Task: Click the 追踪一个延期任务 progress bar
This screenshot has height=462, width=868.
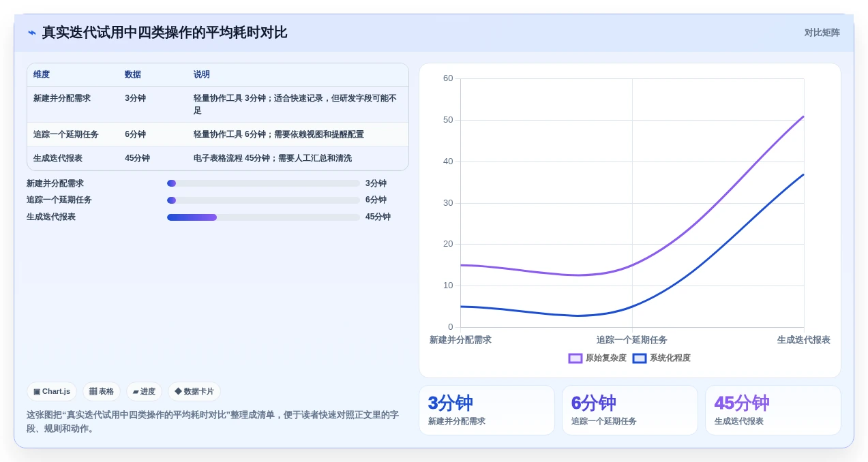Action: click(x=263, y=200)
